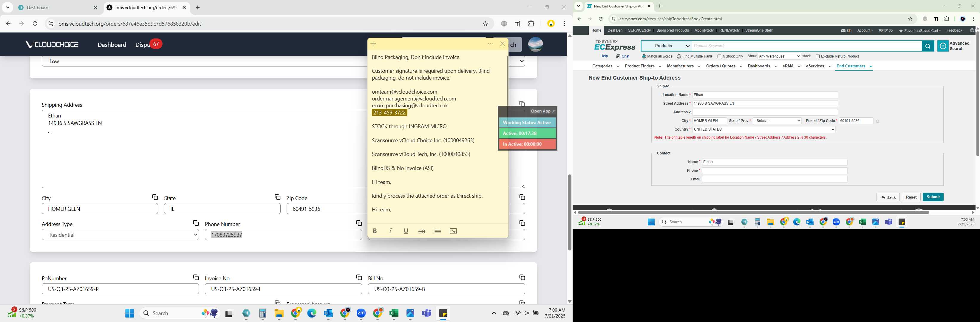Open the Categories menu
This screenshot has width=980, height=322.
point(605,66)
